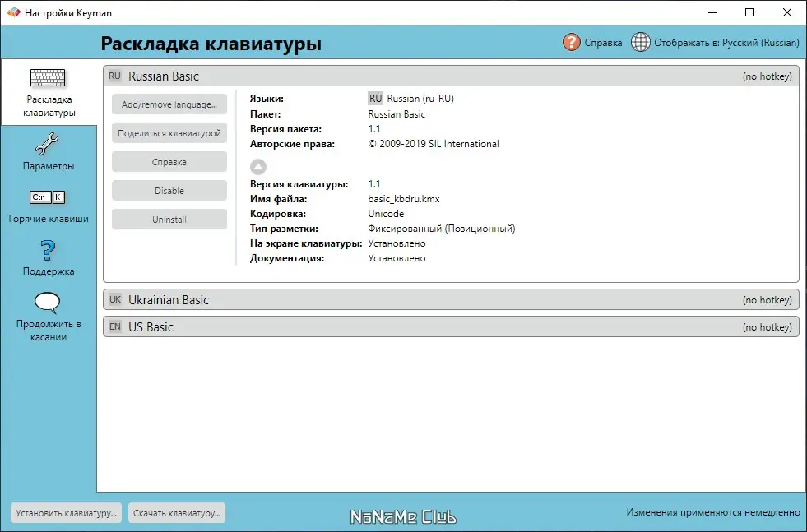Close the Keyman settings window
This screenshot has width=807, height=532.
[x=787, y=12]
